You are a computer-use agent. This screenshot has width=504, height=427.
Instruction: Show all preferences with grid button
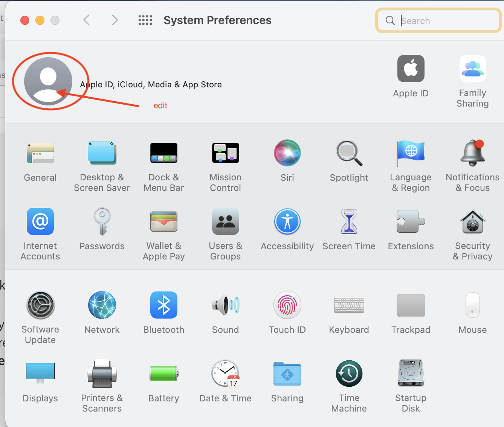(145, 20)
